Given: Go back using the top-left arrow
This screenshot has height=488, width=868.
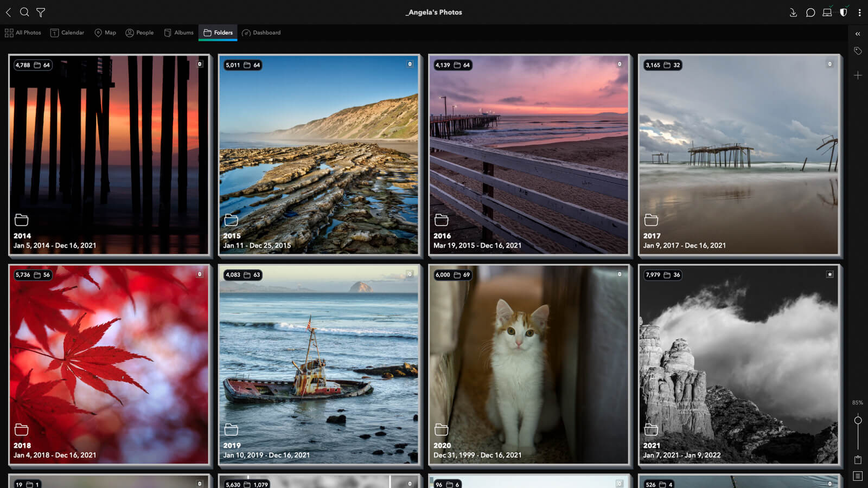Looking at the screenshot, I should 8,12.
